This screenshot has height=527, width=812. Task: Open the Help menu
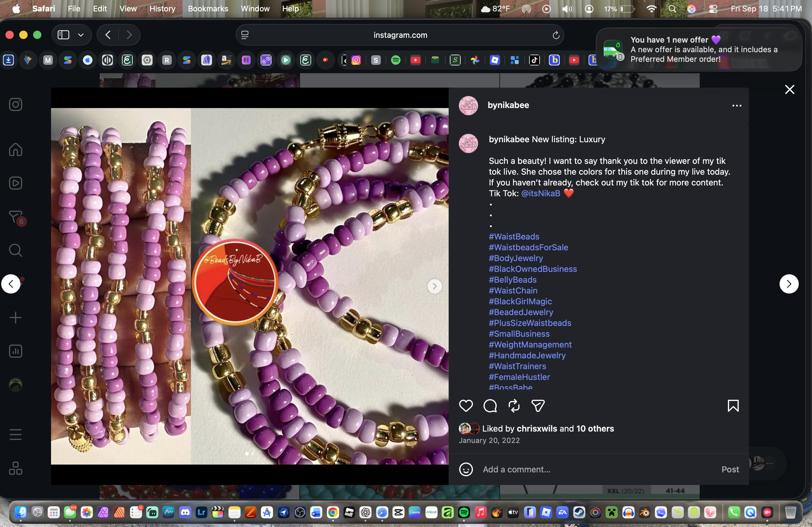pyautogui.click(x=291, y=8)
